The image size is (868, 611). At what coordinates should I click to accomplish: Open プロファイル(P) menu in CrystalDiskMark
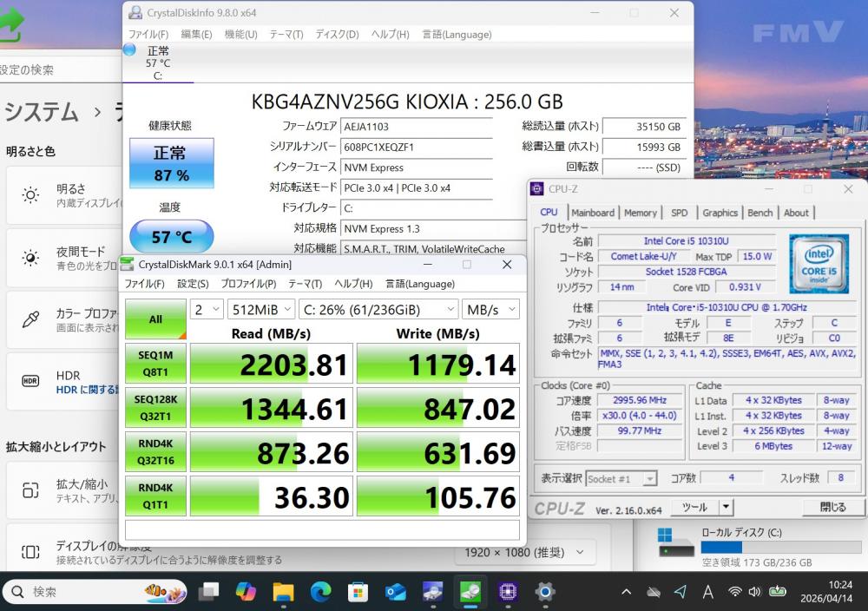(x=248, y=284)
